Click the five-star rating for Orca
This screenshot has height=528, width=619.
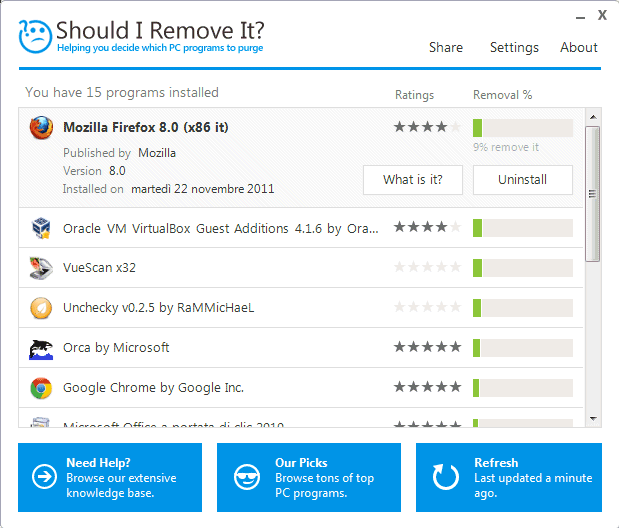pyautogui.click(x=428, y=347)
